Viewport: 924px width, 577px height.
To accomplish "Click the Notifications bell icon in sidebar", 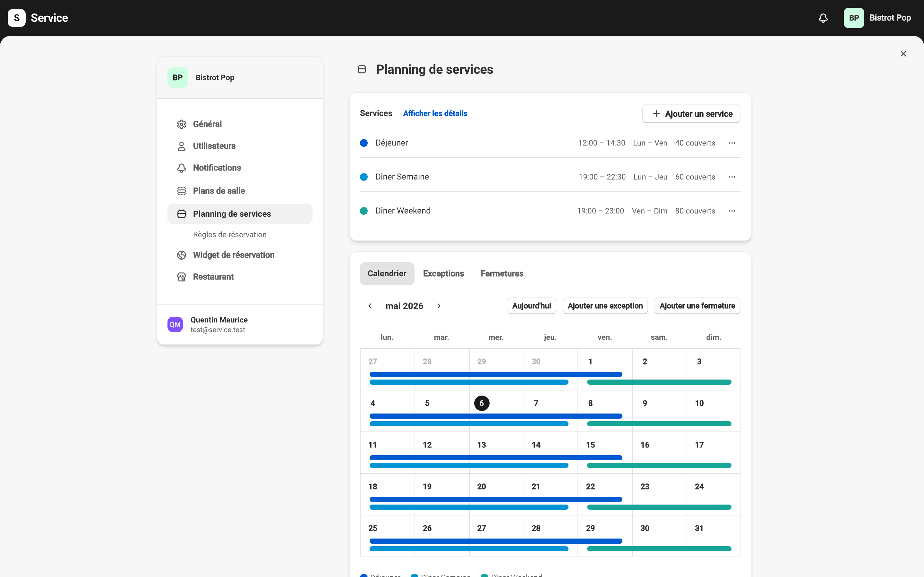I will 181,168.
